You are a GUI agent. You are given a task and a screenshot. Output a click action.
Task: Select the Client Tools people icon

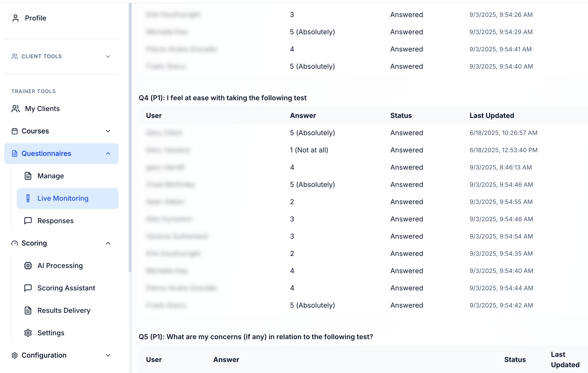15,56
